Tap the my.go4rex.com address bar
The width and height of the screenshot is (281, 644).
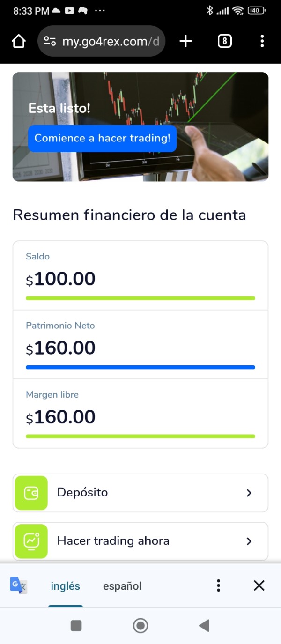point(110,42)
